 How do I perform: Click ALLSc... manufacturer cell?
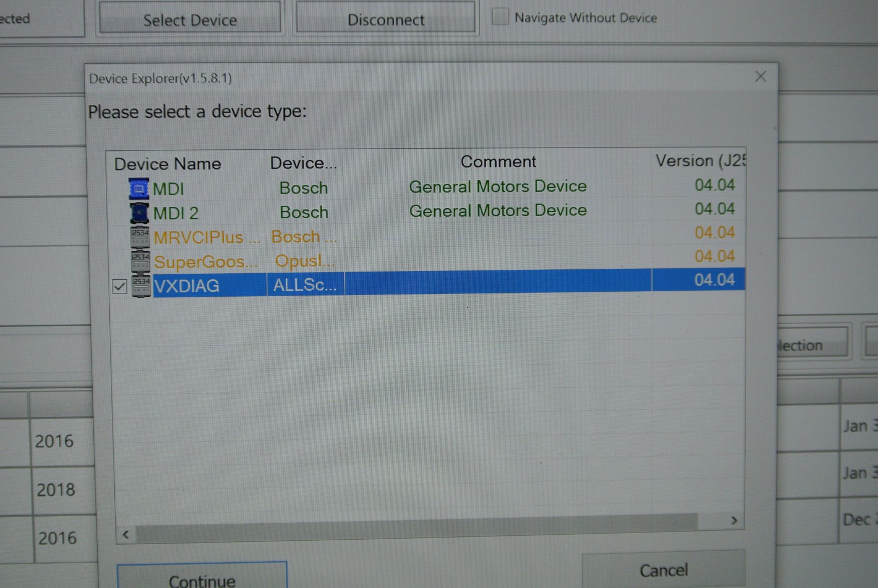click(x=305, y=285)
